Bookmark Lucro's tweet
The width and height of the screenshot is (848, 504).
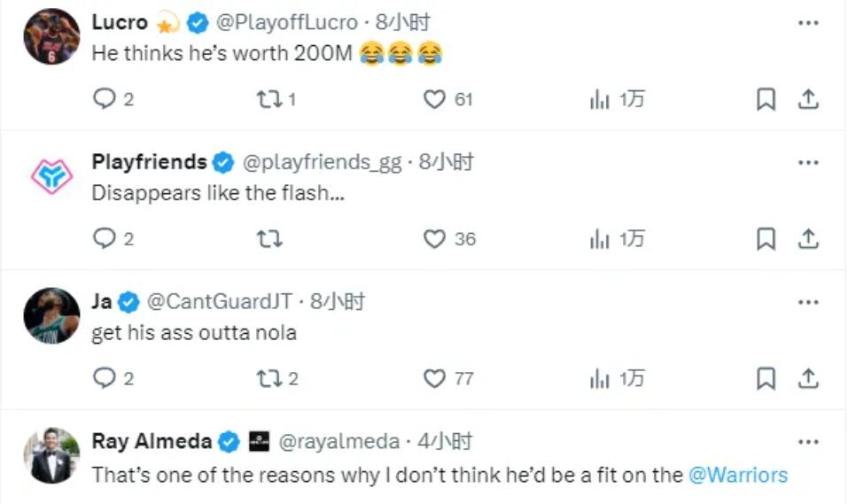click(766, 99)
